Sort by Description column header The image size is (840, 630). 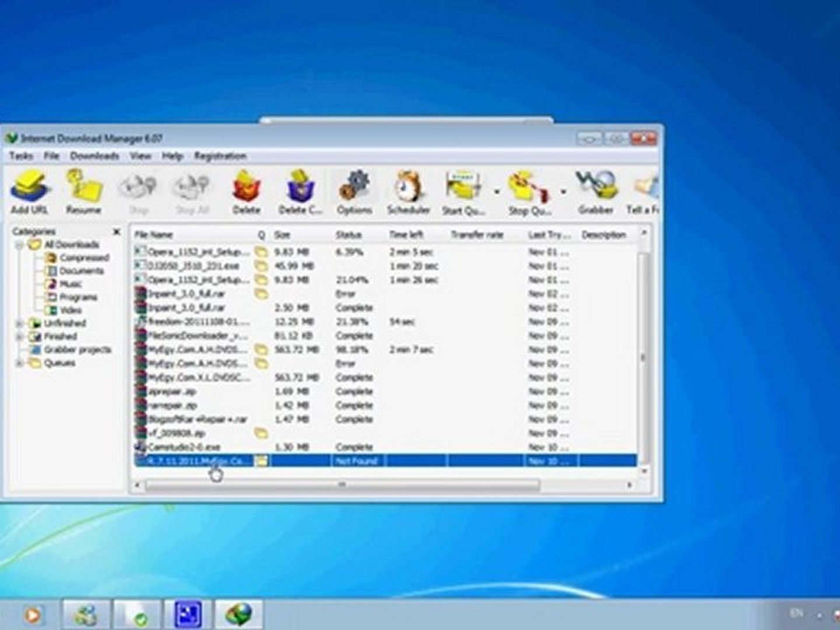click(607, 235)
